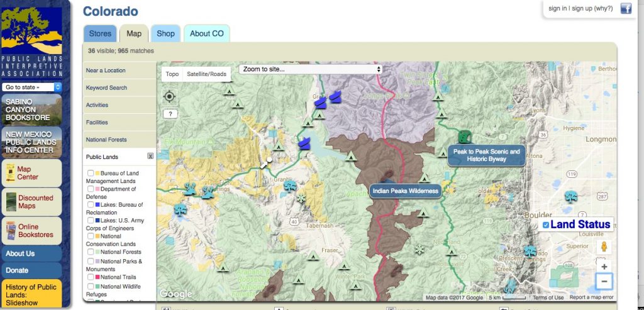Screen dimensions: 644x310
Task: Click the snowflake icon near Nederland
Action: click(x=419, y=250)
